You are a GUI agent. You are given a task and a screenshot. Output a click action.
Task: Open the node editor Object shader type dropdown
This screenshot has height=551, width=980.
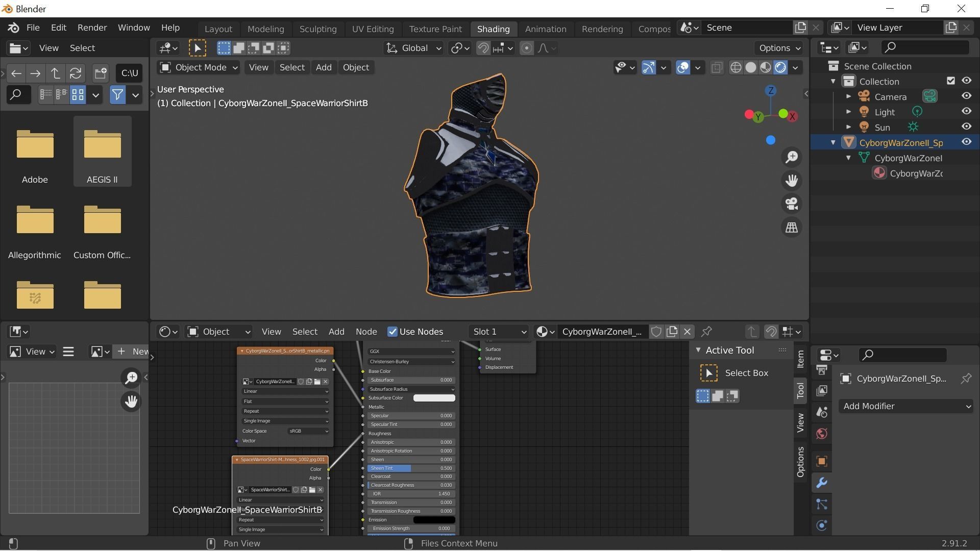click(x=219, y=332)
